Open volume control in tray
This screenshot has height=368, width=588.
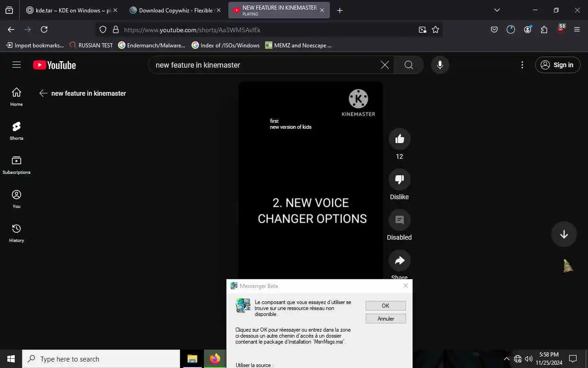click(x=529, y=359)
